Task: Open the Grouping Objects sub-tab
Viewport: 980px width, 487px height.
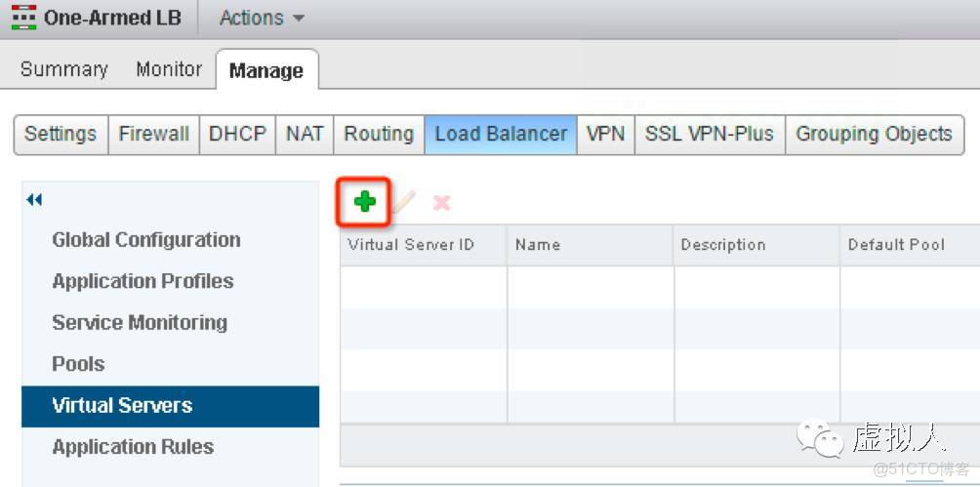Action: (x=874, y=134)
